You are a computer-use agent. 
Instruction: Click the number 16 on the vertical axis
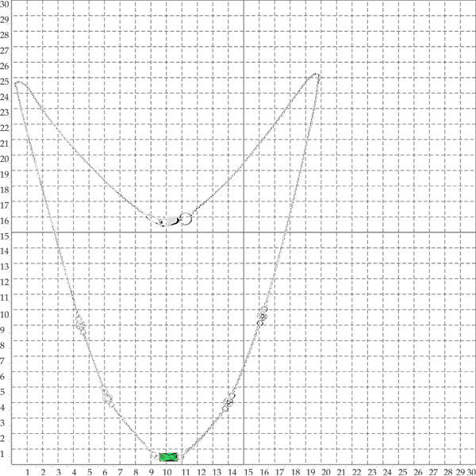[x=4, y=221]
